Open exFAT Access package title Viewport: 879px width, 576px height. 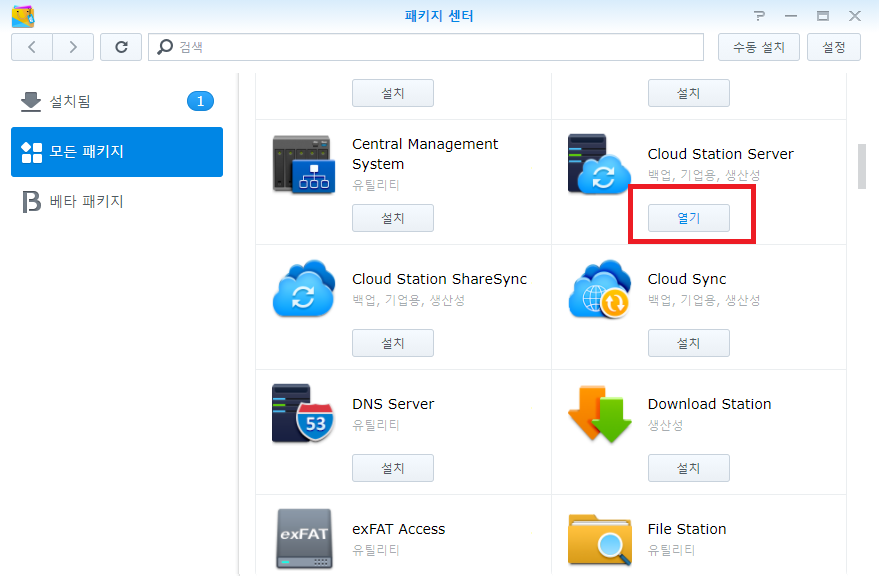pos(399,529)
